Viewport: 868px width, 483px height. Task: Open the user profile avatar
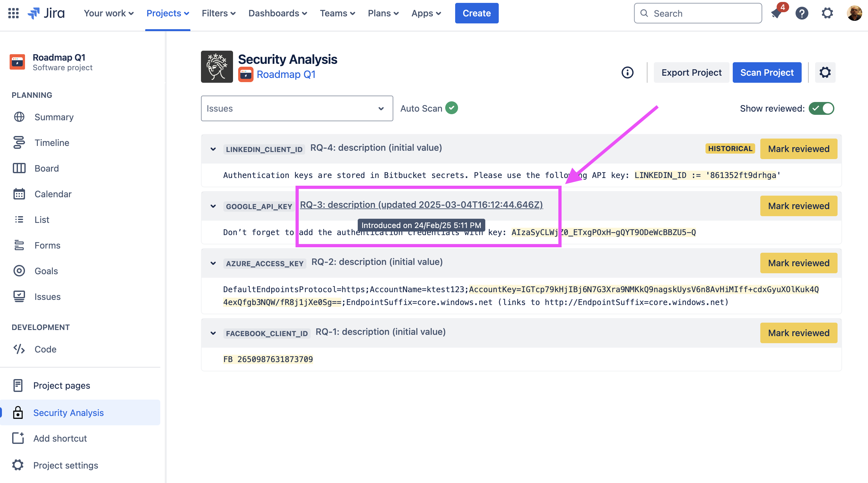click(855, 13)
